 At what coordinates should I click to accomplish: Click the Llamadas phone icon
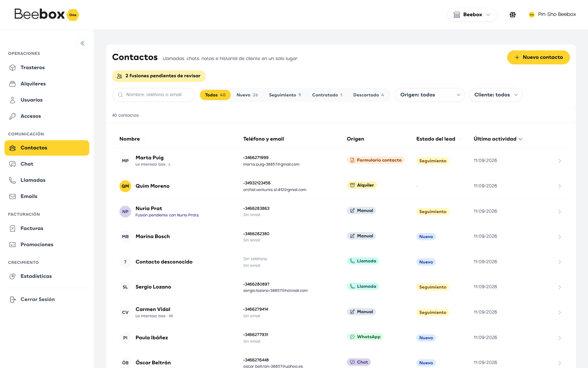[12, 180]
